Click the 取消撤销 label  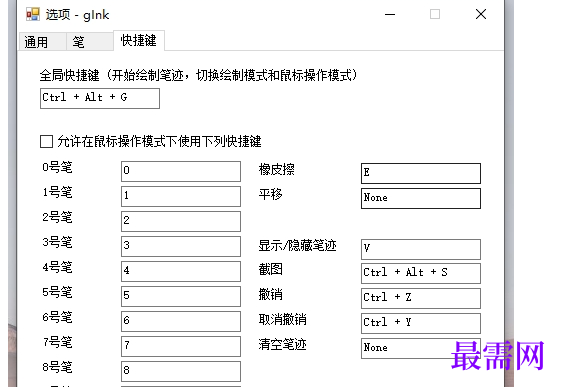coord(283,319)
